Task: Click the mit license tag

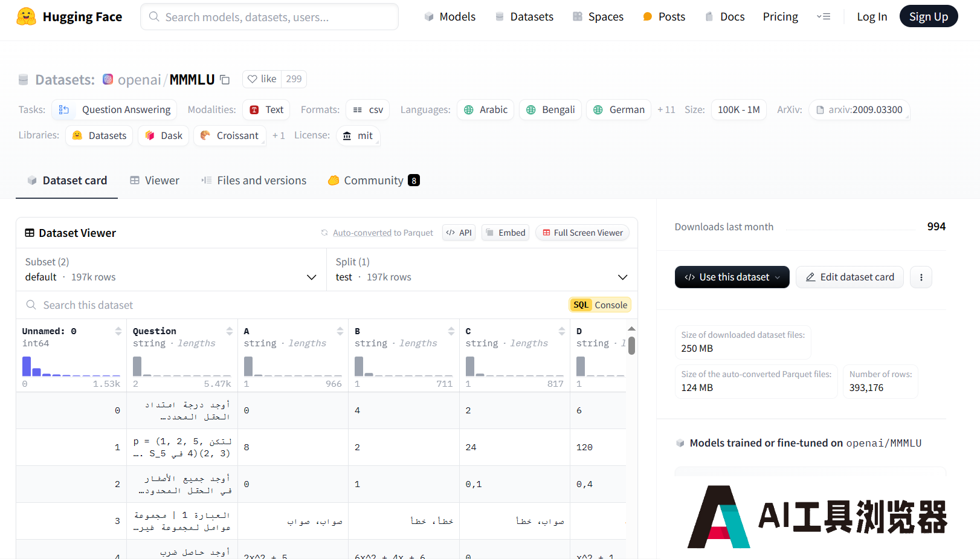Action: [358, 135]
